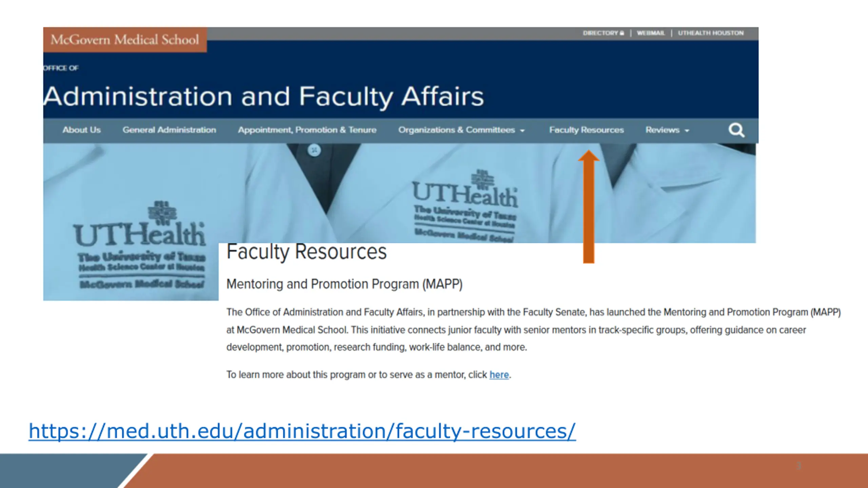Open the Webmail link
Viewport: 868px width, 488px height.
click(651, 33)
